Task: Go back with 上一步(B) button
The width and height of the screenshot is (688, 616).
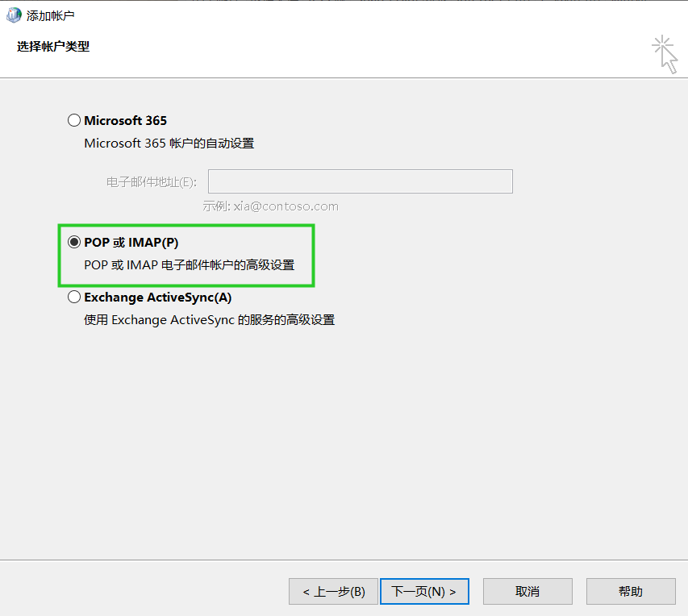Action: (x=333, y=592)
